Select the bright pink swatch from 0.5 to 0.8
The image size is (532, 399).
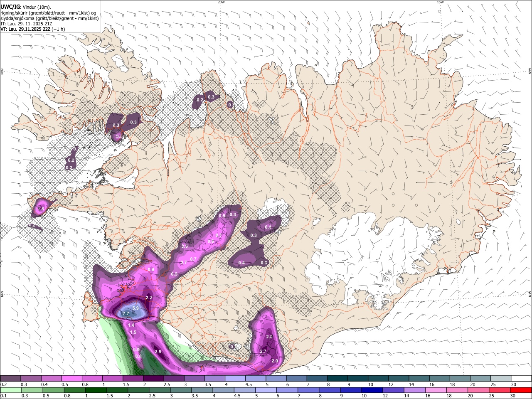pos(71,379)
